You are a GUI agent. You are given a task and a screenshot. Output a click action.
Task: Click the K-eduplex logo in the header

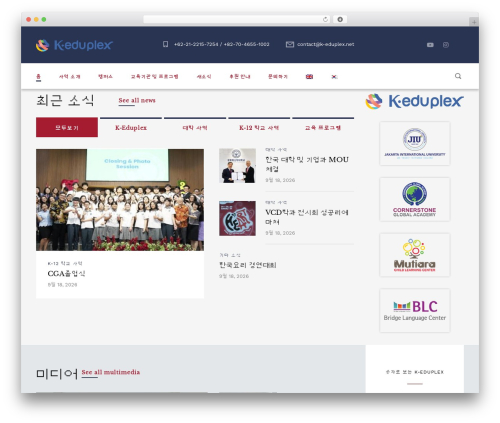pyautogui.click(x=74, y=45)
